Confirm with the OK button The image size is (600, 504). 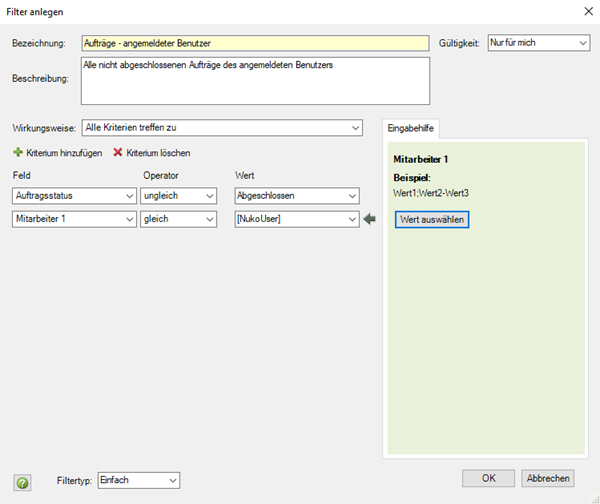[x=488, y=478]
